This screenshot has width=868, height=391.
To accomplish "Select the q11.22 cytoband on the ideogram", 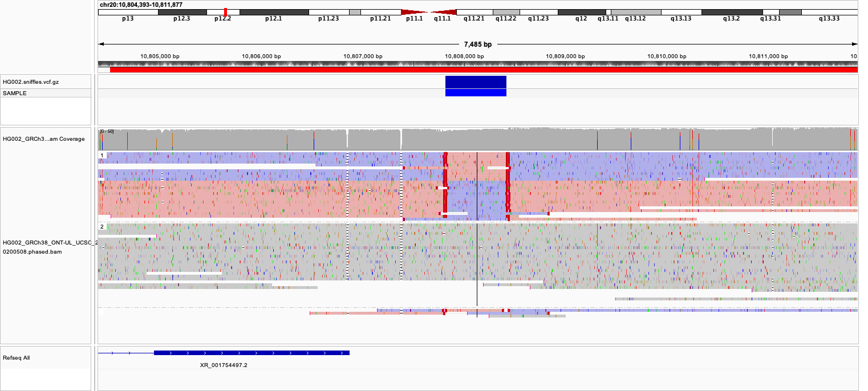I will [506, 12].
